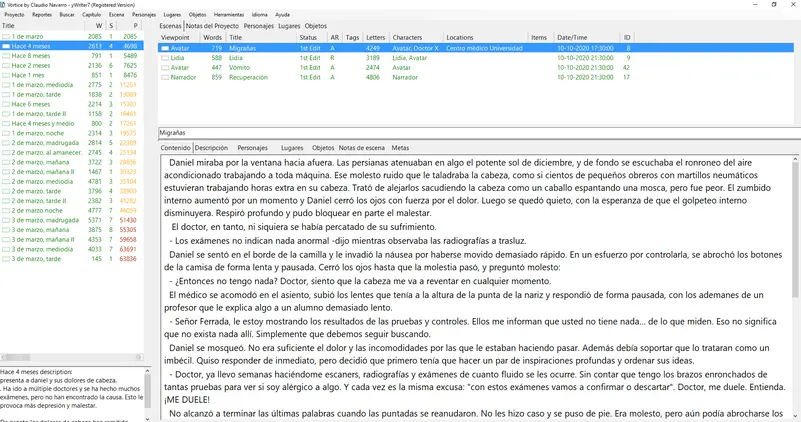Switch to the Notas del Proyecto tab
Image resolution: width=801 pixels, height=422 pixels.
212,26
